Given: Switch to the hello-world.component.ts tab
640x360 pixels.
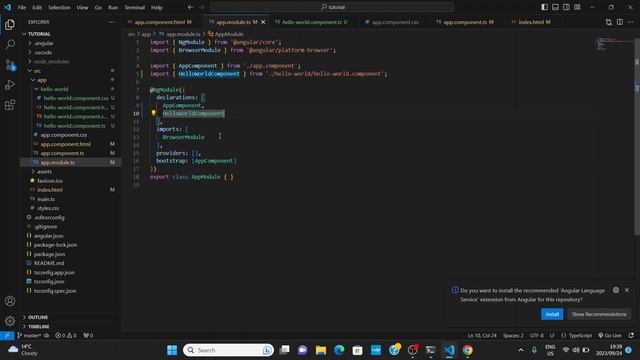Looking at the screenshot, I should point(314,22).
